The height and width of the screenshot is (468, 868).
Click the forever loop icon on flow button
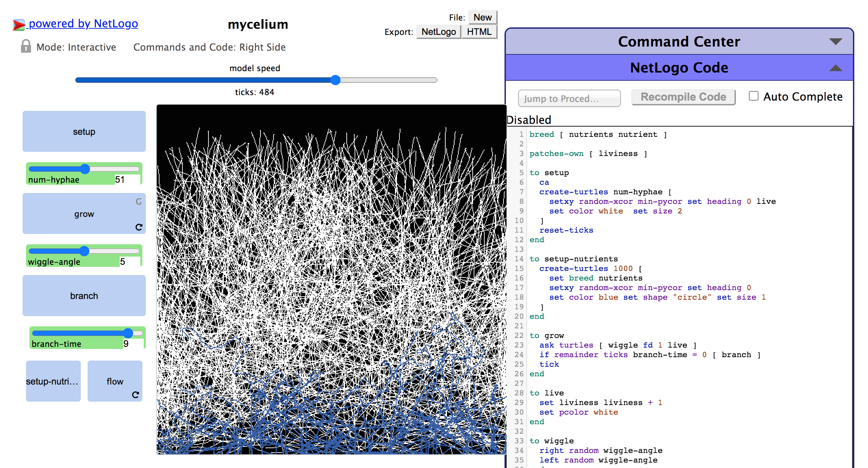point(136,395)
